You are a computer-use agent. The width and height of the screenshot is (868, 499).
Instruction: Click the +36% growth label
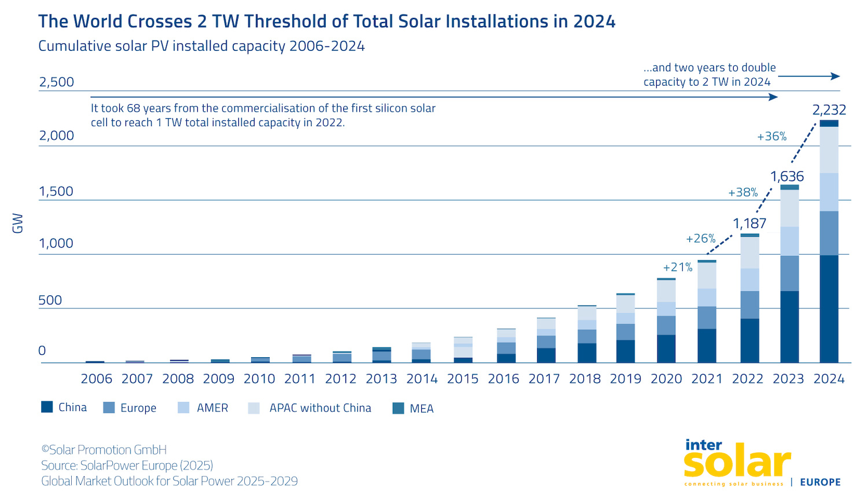771,137
